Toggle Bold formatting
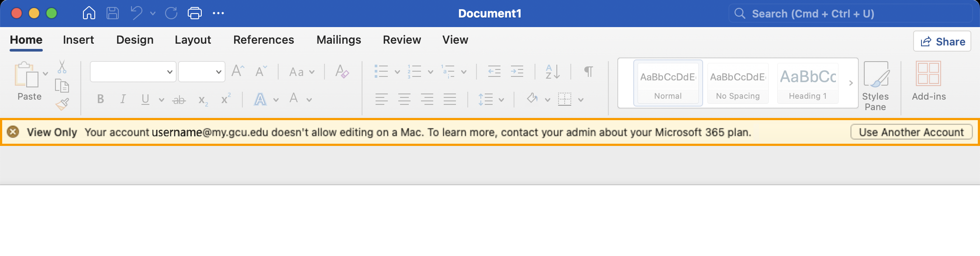Viewport: 980px width, 256px height. [100, 99]
